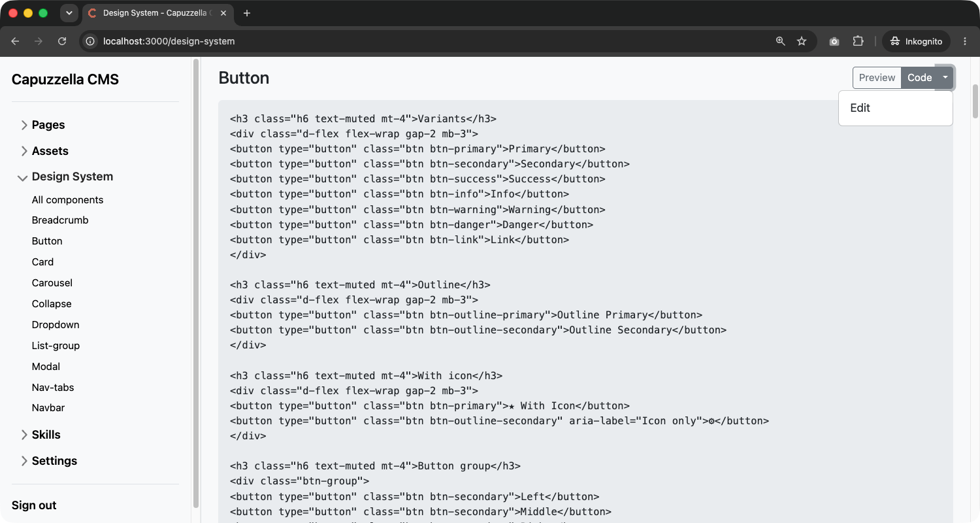Open the List-group component page

[x=56, y=346]
